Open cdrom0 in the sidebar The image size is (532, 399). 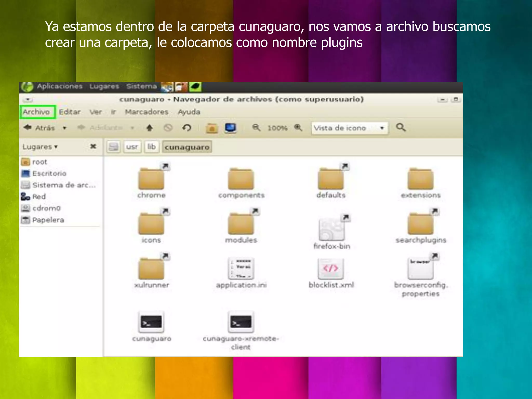[41, 208]
